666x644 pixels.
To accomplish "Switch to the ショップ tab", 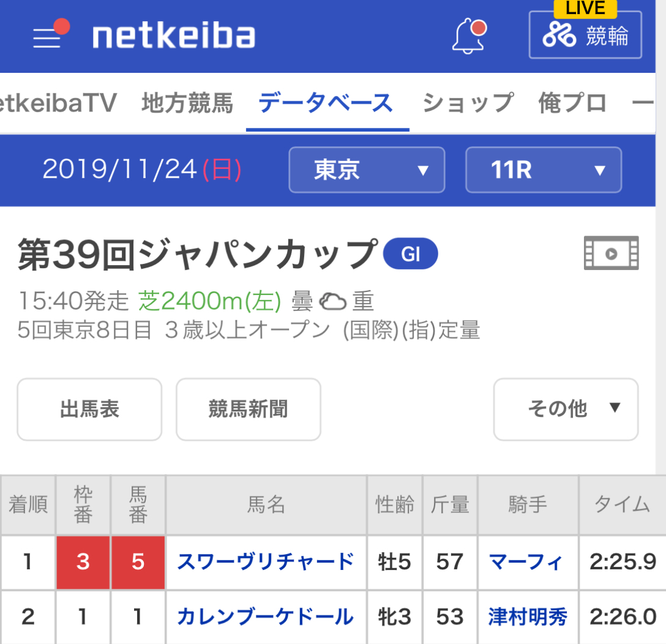I will coord(468,103).
